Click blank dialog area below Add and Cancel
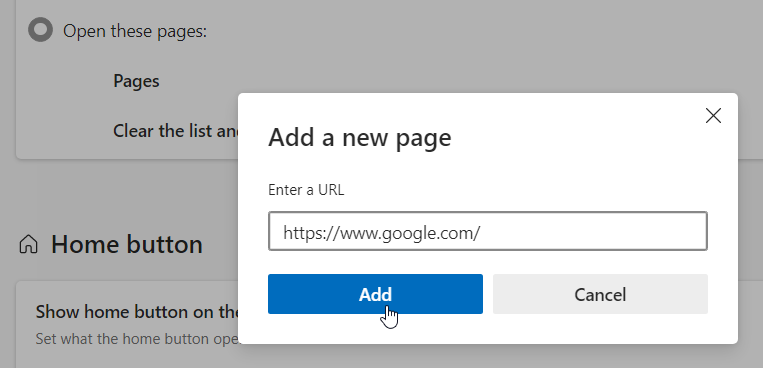 [x=488, y=329]
